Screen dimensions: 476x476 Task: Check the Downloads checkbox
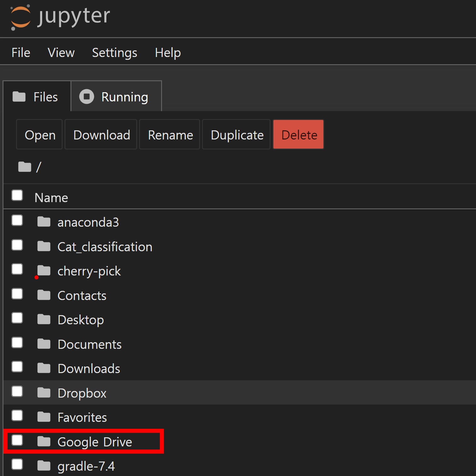pyautogui.click(x=17, y=367)
